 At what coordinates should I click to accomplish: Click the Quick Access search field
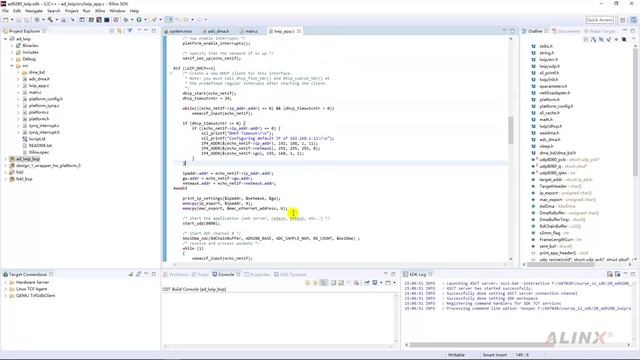click(x=600, y=20)
